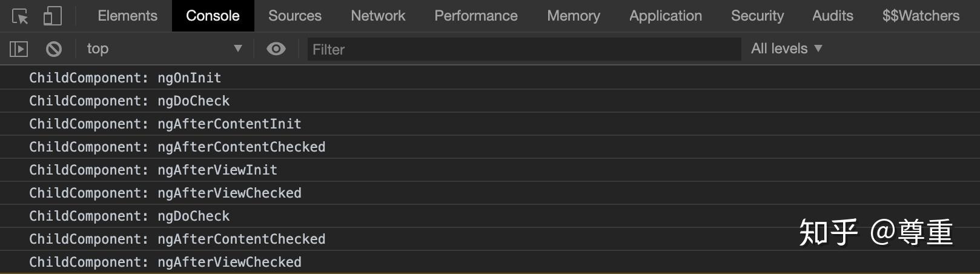Toggle the device toolbar icon
The width and height of the screenshot is (980, 274).
(53, 16)
